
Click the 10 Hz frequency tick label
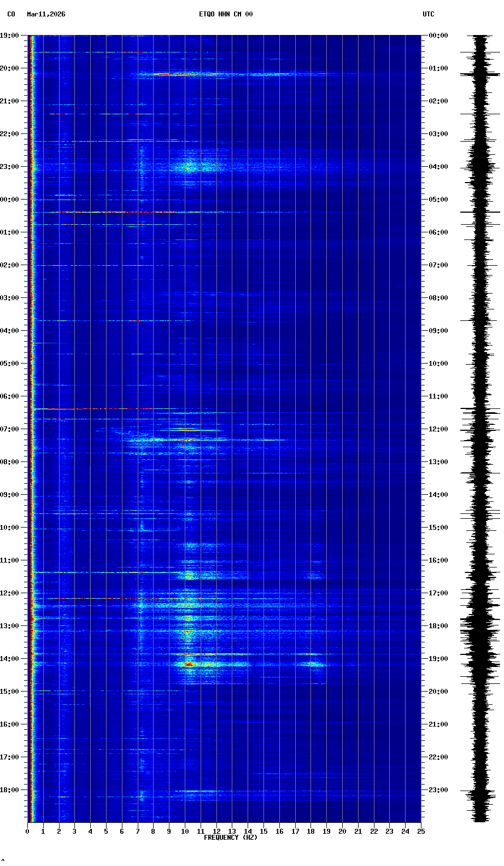185,832
